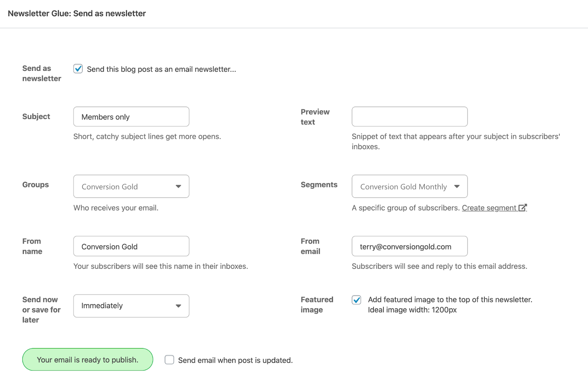Click the empty Preview text field
The image size is (588, 387).
point(409,117)
